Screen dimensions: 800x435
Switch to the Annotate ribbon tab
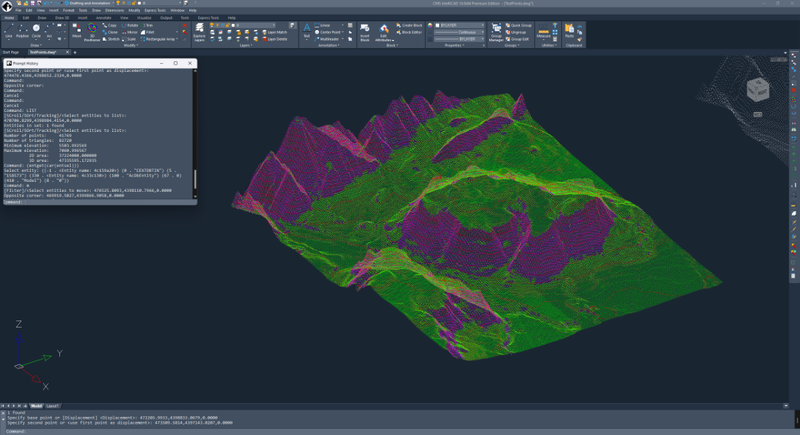102,17
